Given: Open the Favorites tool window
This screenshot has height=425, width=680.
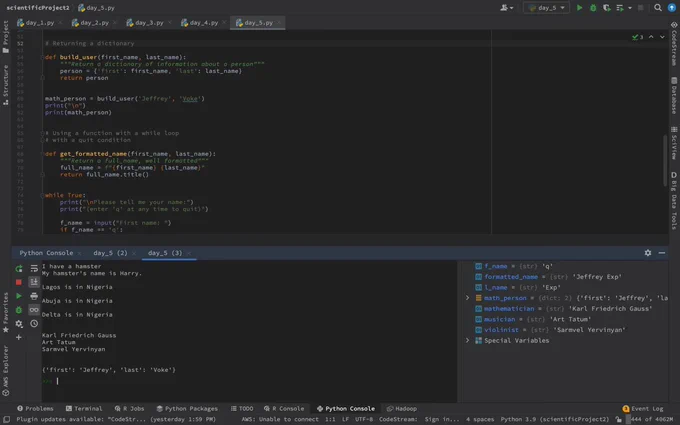Looking at the screenshot, I should 6,313.
